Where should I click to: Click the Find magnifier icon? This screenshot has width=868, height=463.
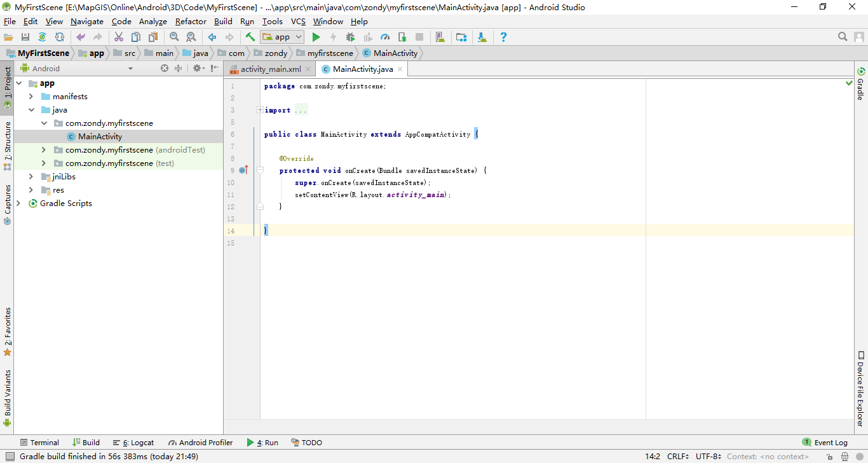(174, 38)
